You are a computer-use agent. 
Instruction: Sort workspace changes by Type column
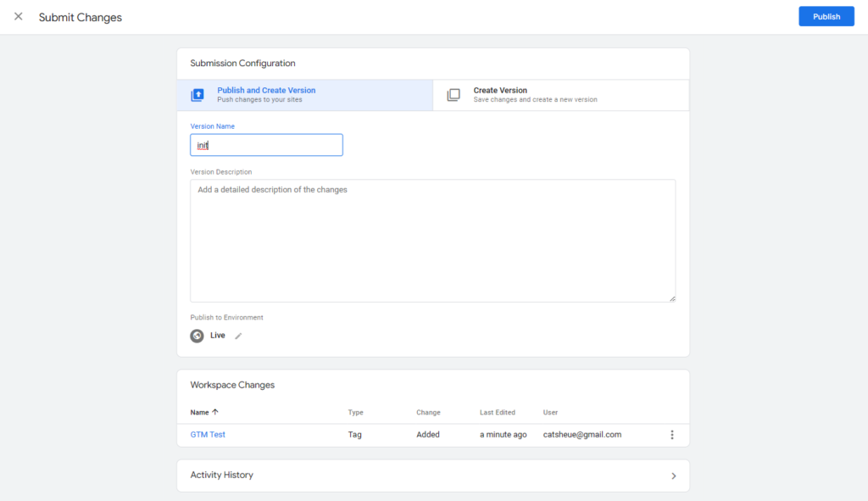(x=355, y=413)
